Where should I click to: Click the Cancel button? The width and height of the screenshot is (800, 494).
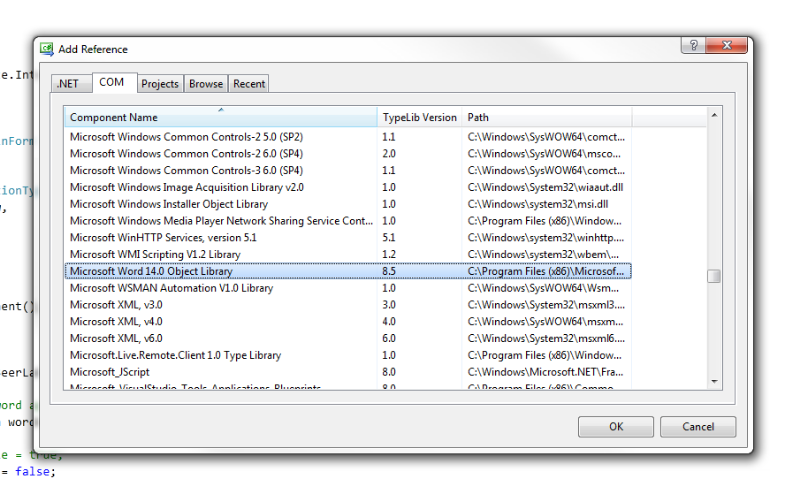(x=698, y=427)
